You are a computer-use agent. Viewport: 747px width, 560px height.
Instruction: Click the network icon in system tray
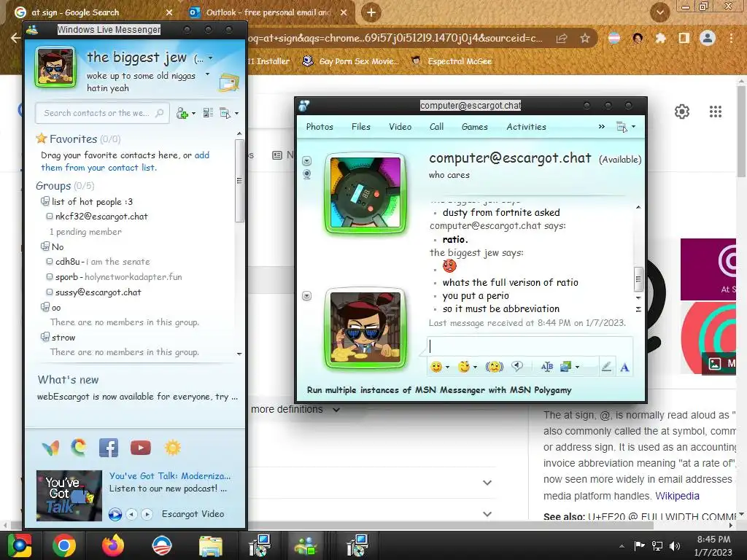click(x=657, y=545)
